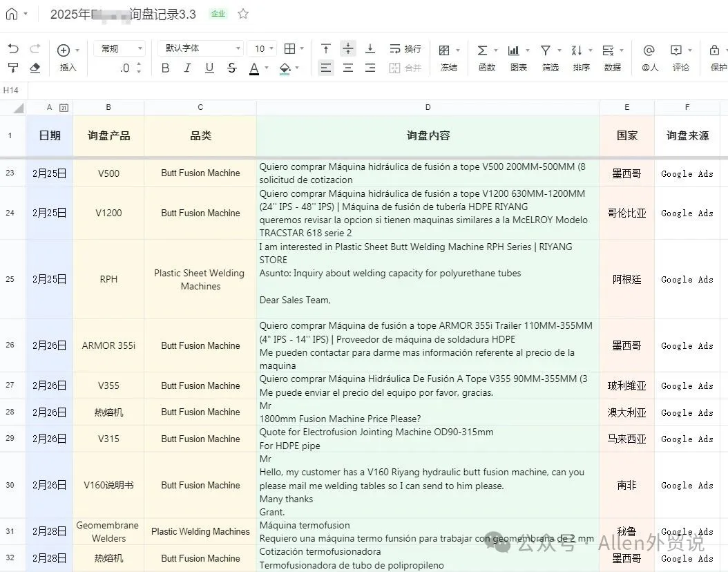The image size is (728, 572).
Task: Toggle bold formatting
Action: tap(165, 68)
